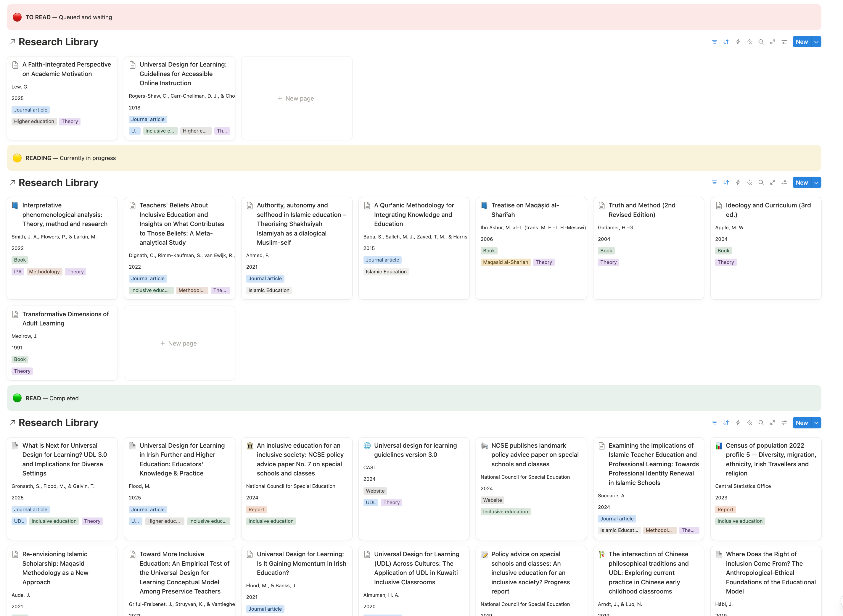Viewport: 843px width, 616px height.
Task: Expand the Reading library to full page
Action: pyautogui.click(x=773, y=182)
